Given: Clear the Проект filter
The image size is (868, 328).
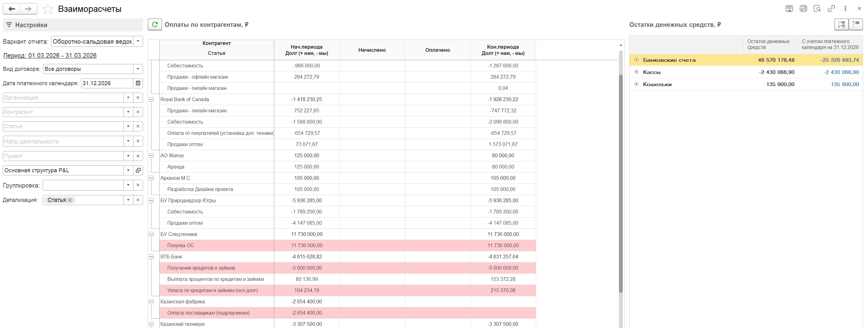Looking at the screenshot, I should [138, 156].
